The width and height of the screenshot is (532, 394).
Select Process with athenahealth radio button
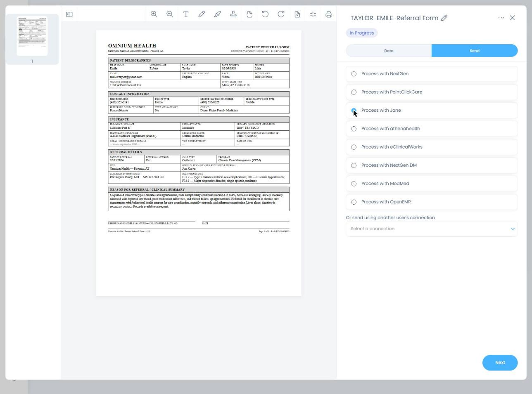click(x=354, y=129)
